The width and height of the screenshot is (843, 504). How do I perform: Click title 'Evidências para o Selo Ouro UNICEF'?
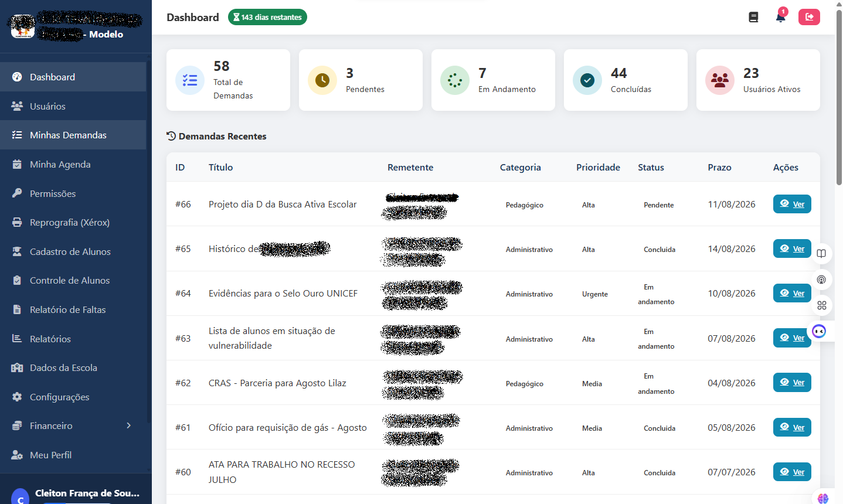(283, 293)
